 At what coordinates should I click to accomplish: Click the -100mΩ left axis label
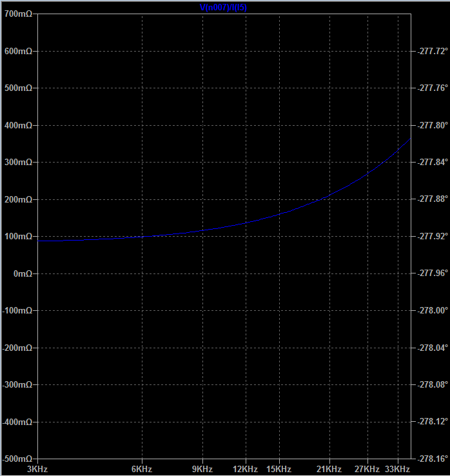pyautogui.click(x=17, y=310)
